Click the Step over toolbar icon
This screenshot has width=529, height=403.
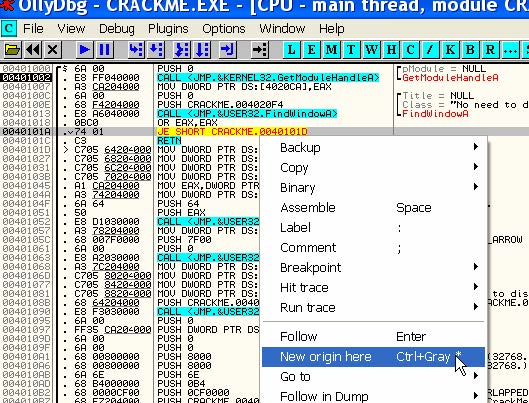[x=156, y=50]
